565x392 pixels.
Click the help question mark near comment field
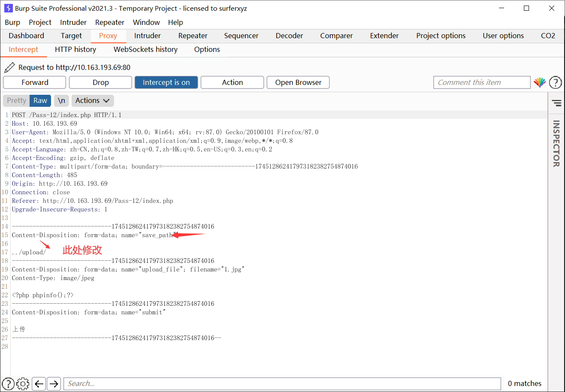[x=555, y=82]
